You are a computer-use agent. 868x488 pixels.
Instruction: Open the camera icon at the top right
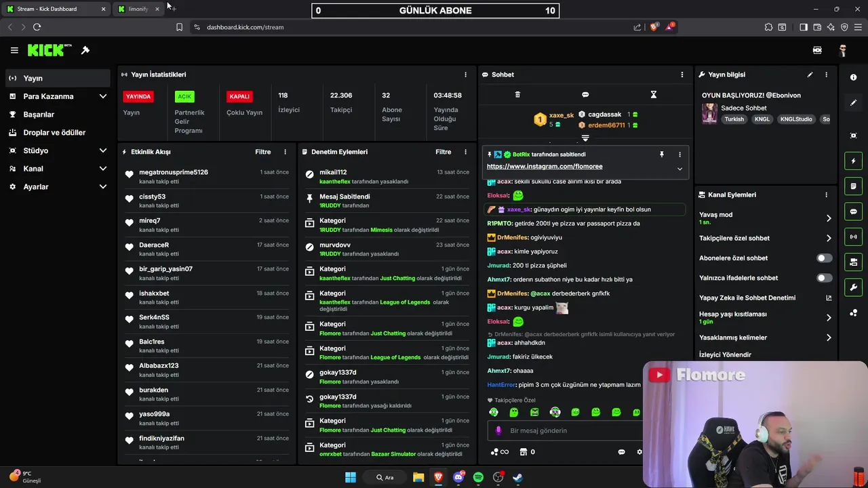817,50
